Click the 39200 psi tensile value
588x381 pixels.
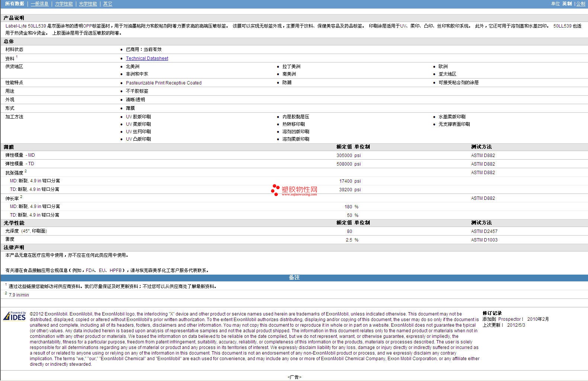click(x=350, y=190)
